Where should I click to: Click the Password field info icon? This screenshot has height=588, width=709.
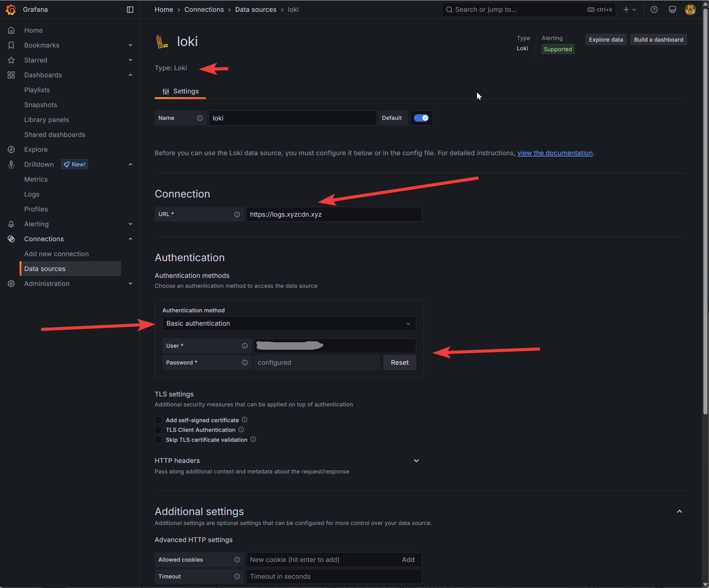pyautogui.click(x=245, y=363)
